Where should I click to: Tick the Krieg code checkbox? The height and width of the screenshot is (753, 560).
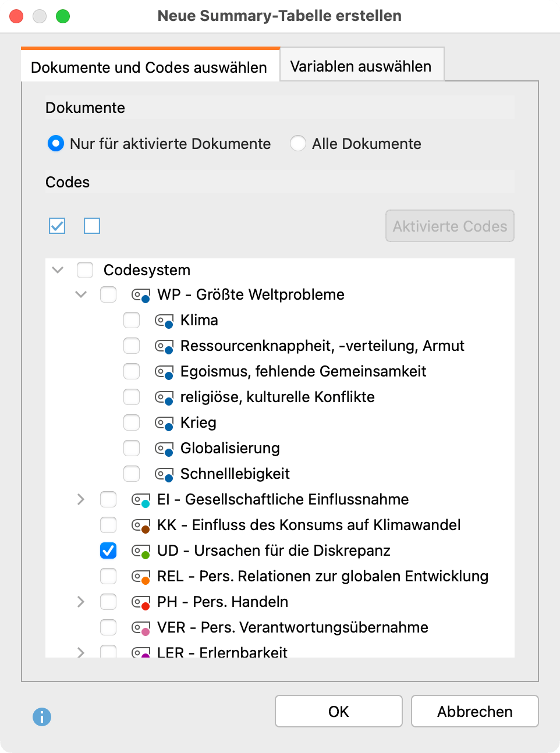pos(132,422)
